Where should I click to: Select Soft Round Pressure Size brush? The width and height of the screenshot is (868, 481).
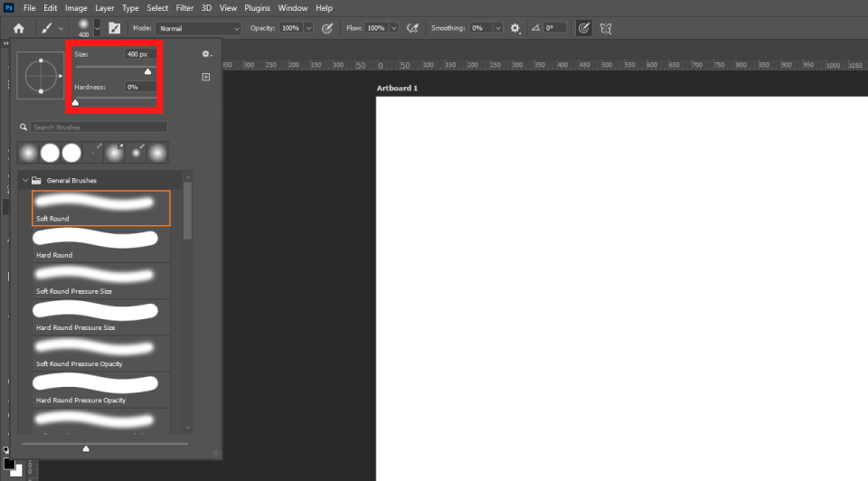tap(100, 280)
